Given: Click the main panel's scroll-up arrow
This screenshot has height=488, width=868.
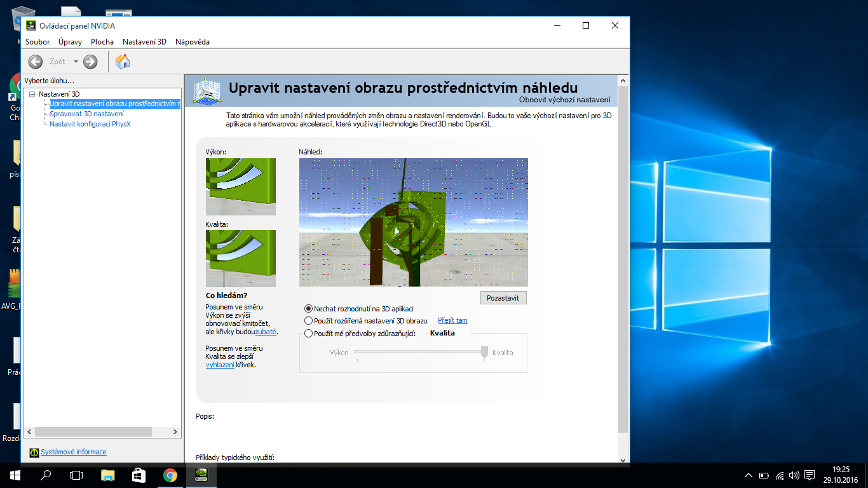Looking at the screenshot, I should tap(623, 81).
